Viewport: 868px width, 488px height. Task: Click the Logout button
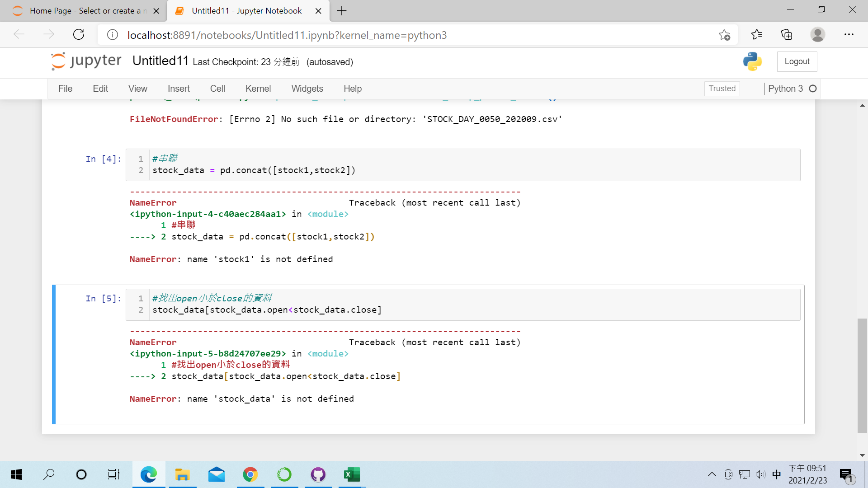797,61
